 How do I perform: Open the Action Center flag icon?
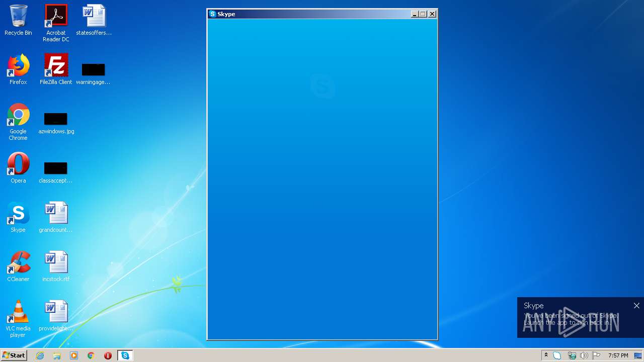596,355
